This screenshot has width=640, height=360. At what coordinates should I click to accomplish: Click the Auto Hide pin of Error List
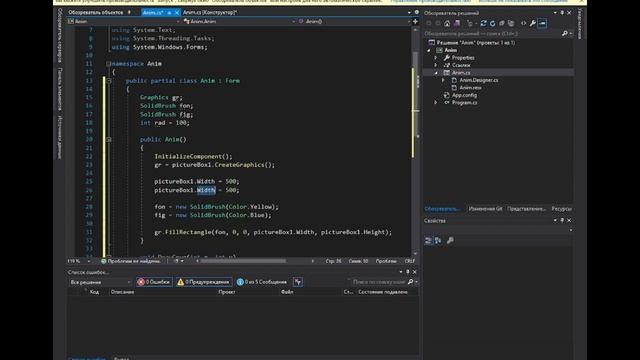(407, 272)
